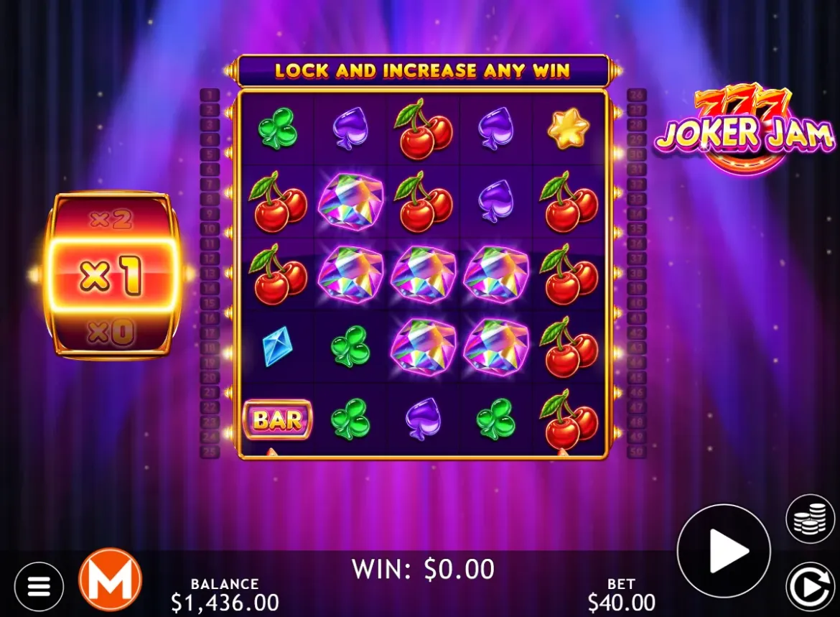840x617 pixels.
Task: Open the coin stack bet settings
Action: pyautogui.click(x=810, y=519)
